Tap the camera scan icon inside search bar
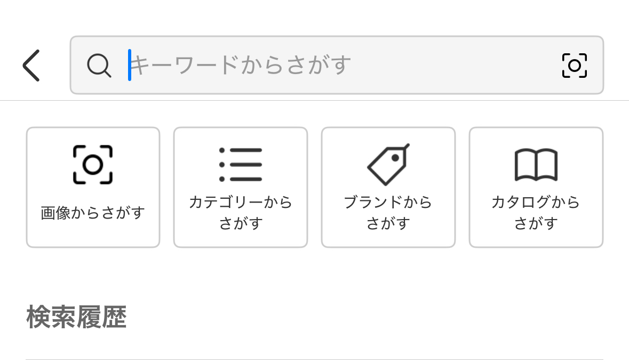The width and height of the screenshot is (629, 364). 574,66
